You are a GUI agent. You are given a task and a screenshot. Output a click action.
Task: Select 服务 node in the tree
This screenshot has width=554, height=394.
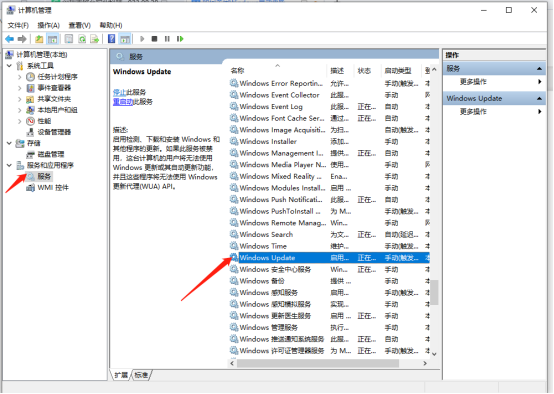45,176
